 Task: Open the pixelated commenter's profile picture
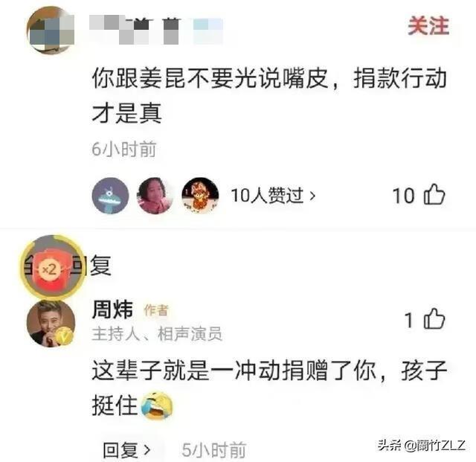coord(51,31)
